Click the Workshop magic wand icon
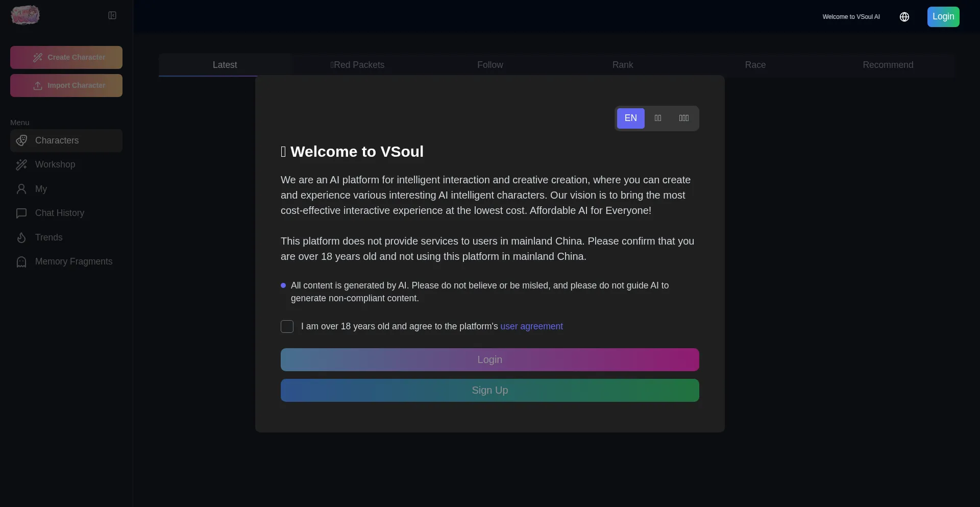Image resolution: width=980 pixels, height=507 pixels. tap(21, 164)
